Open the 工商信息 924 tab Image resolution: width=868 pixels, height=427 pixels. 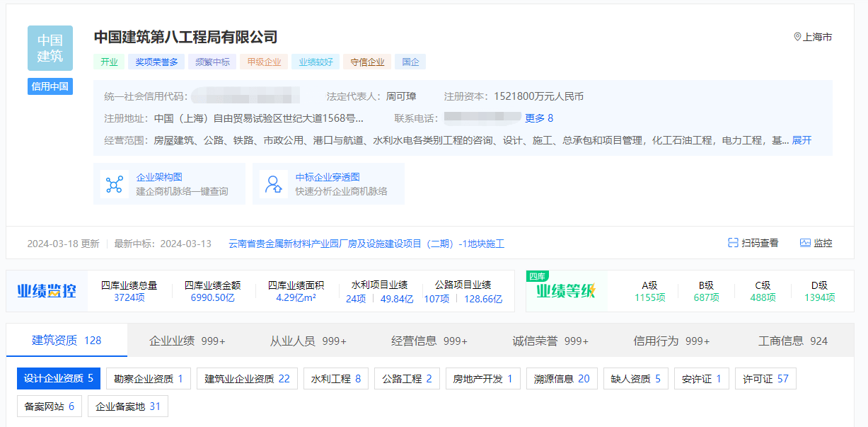click(793, 341)
